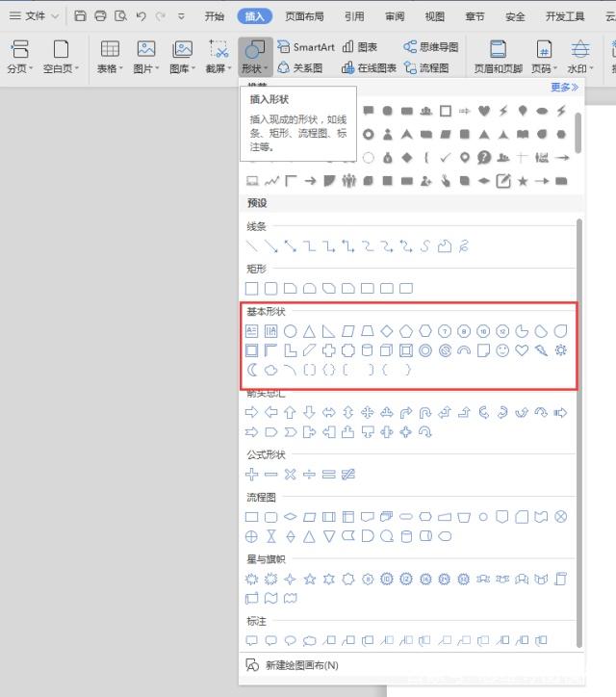Image resolution: width=616 pixels, height=697 pixels.
Task: Open Print Preview icon
Action: [x=120, y=16]
